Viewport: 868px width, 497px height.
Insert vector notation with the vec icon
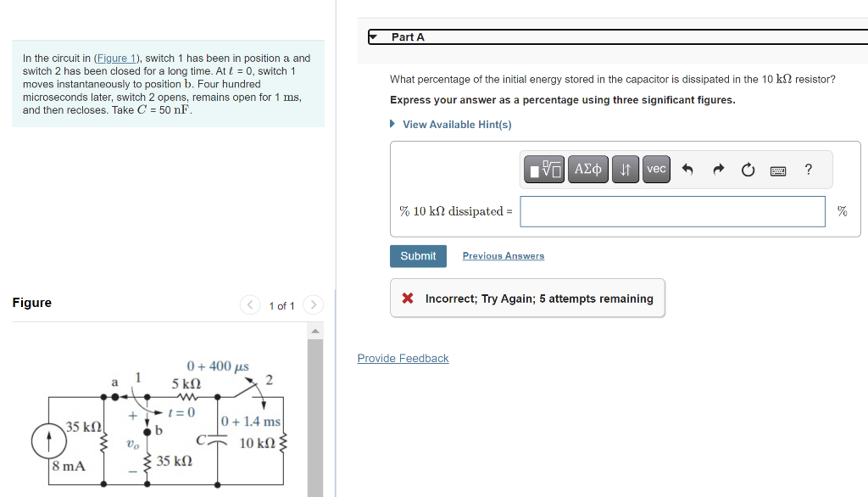coord(655,169)
